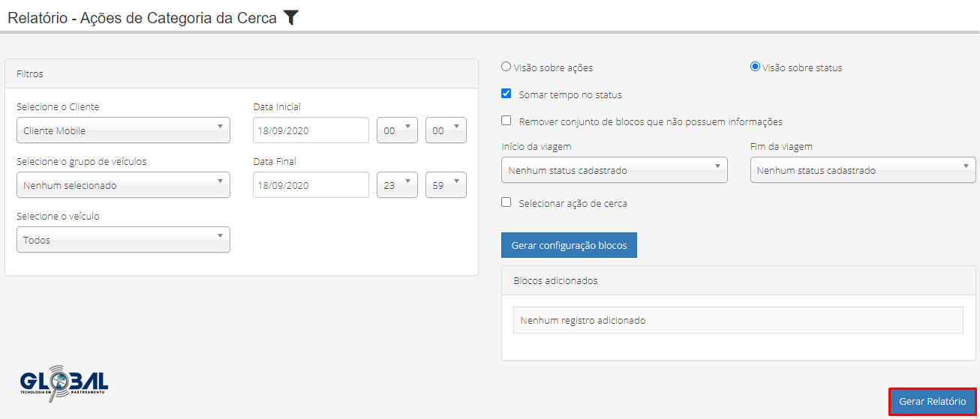Uncheck 'Somar tempo no status' checkbox
The height and width of the screenshot is (419, 980).
coord(507,94)
